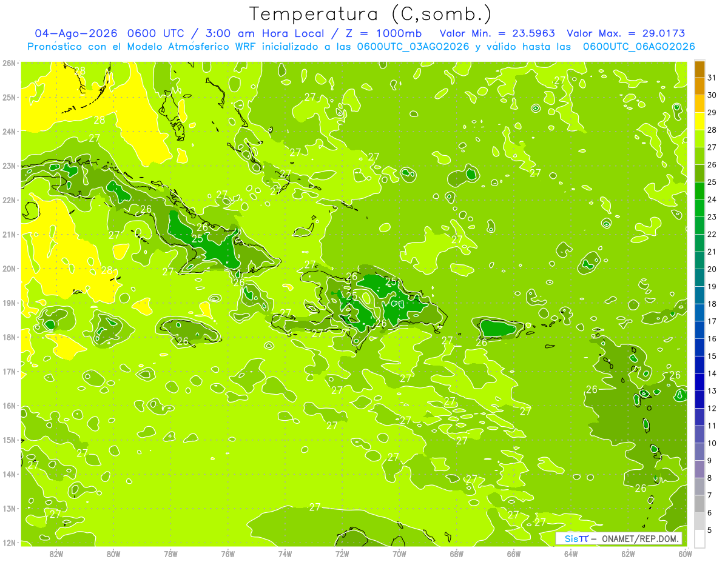Click the valid-until time "0600UTC_06AGO2026"
The image size is (728, 562).
pos(638,47)
